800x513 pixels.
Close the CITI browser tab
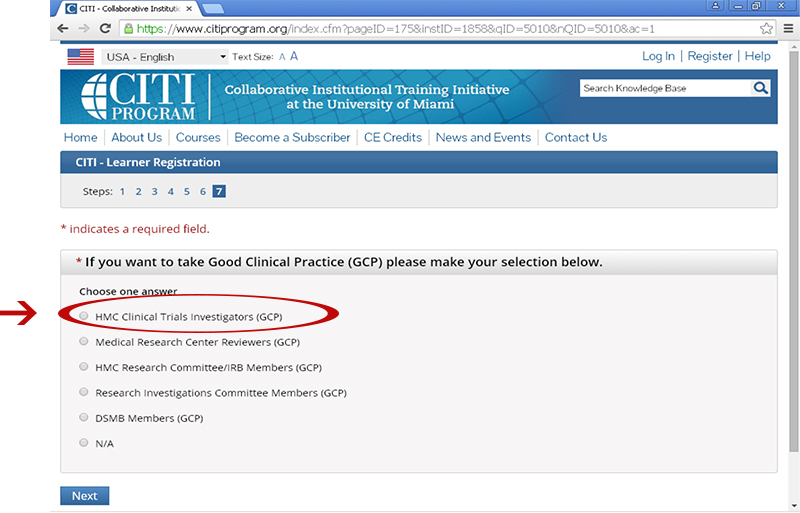189,9
